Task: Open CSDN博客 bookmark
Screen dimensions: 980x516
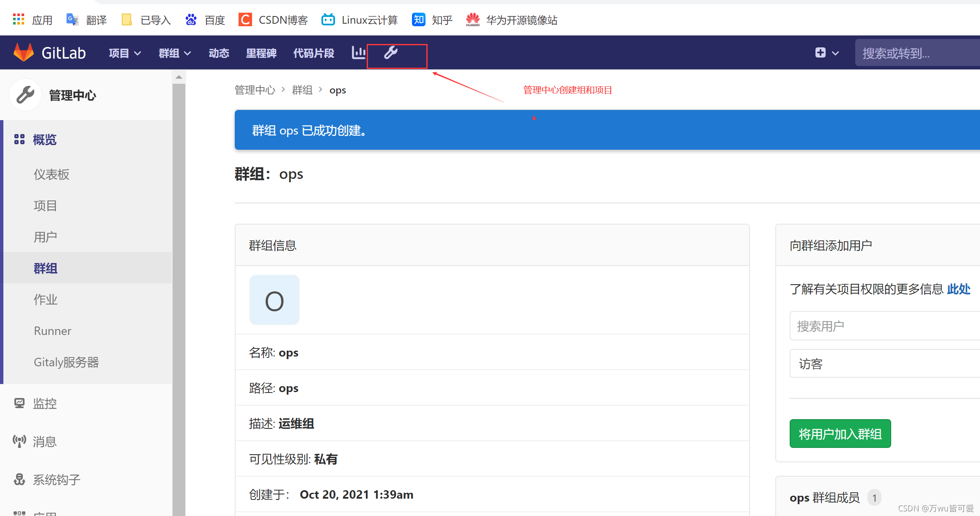Action: coord(273,20)
